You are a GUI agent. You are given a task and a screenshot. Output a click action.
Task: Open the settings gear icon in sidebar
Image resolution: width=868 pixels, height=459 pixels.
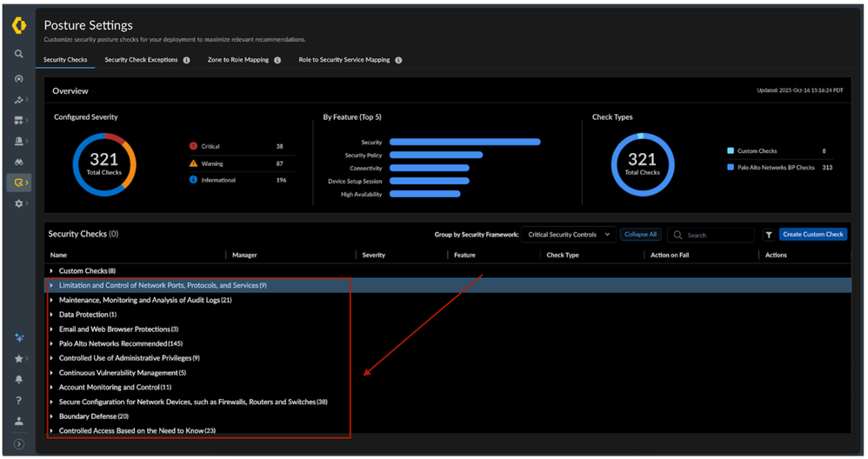18,203
